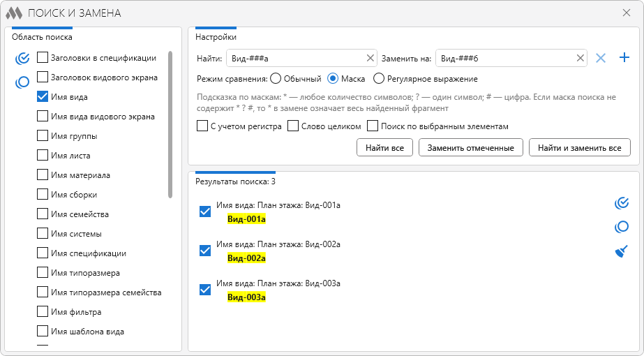Select 'Регулярное выражение' comparison mode
The image size is (644, 356).
[380, 79]
